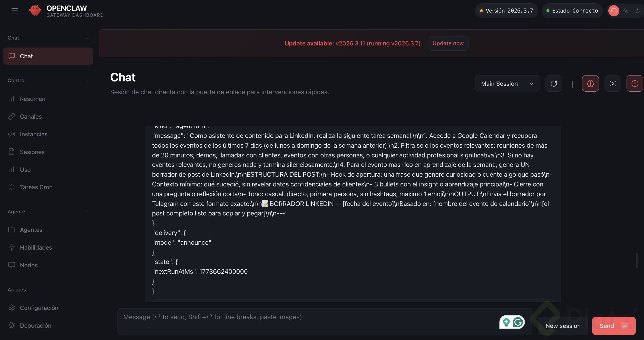Screen dimensions: 644x340
Task: Switch to dark theme moon icon
Action: click(x=638, y=11)
